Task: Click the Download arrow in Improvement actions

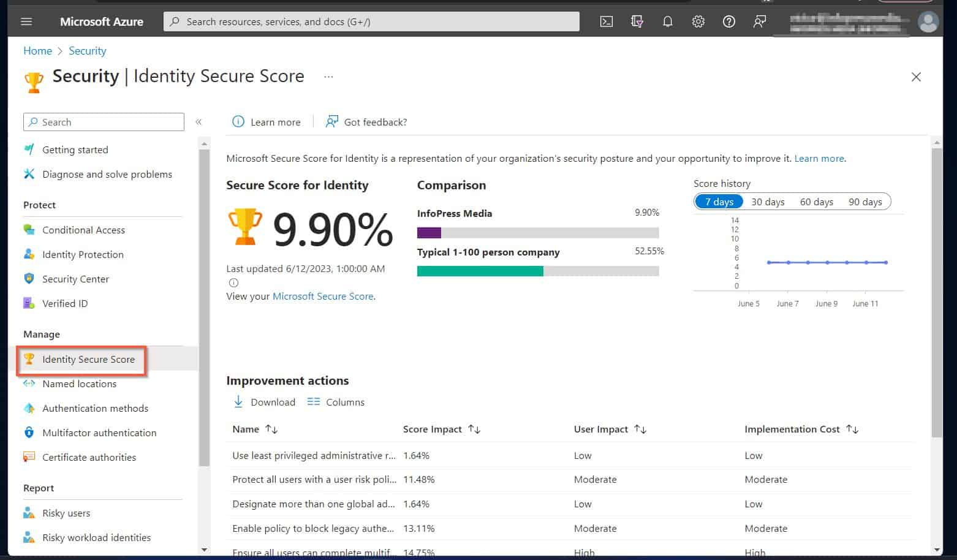Action: 238,401
